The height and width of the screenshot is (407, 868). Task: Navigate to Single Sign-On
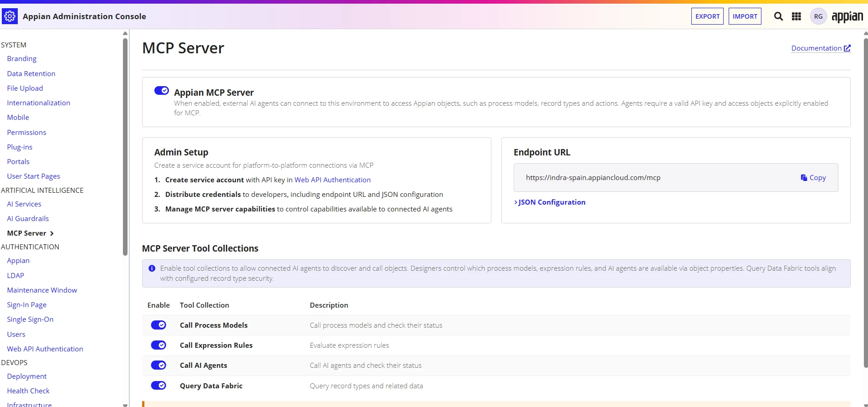click(30, 319)
